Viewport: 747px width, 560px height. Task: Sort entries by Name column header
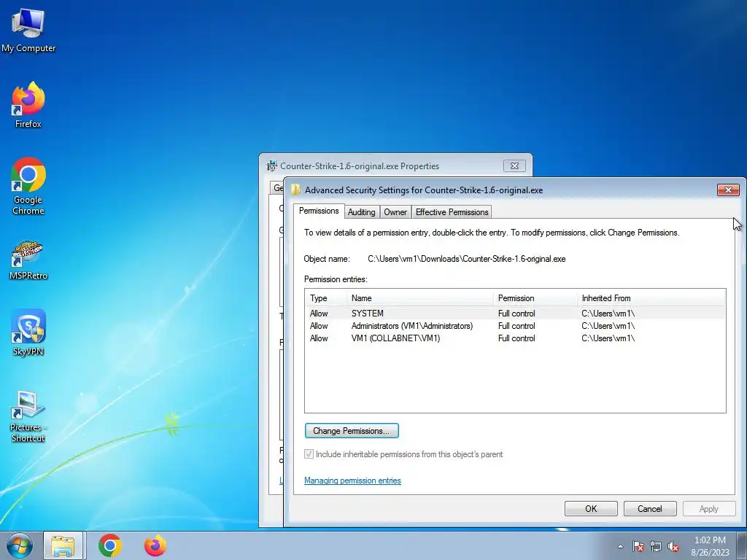pos(420,298)
